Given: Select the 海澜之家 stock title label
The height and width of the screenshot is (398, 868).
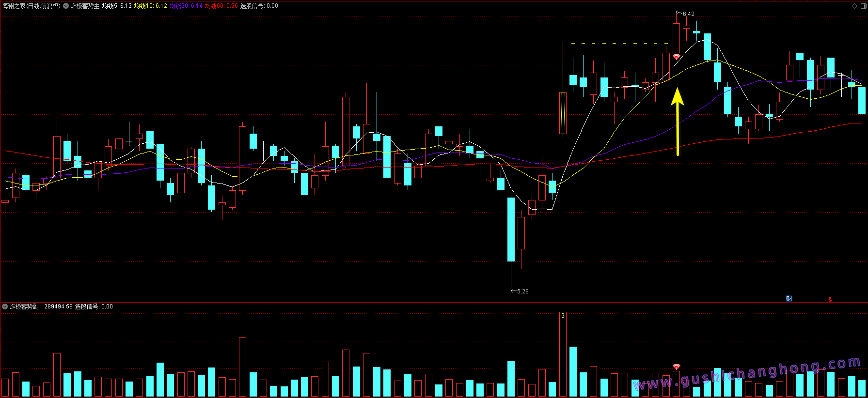Looking at the screenshot, I should click(14, 6).
